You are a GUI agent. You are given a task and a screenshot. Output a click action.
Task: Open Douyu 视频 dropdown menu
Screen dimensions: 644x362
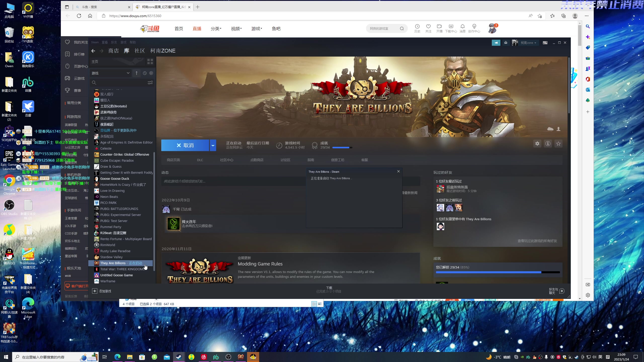point(236,29)
